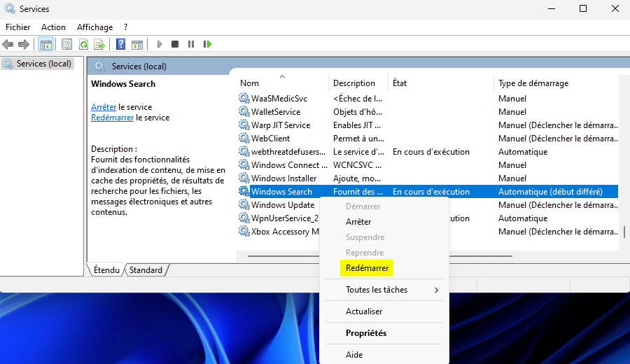Click the horizontal scrollbar of services list
630x364 pixels.
(379, 255)
